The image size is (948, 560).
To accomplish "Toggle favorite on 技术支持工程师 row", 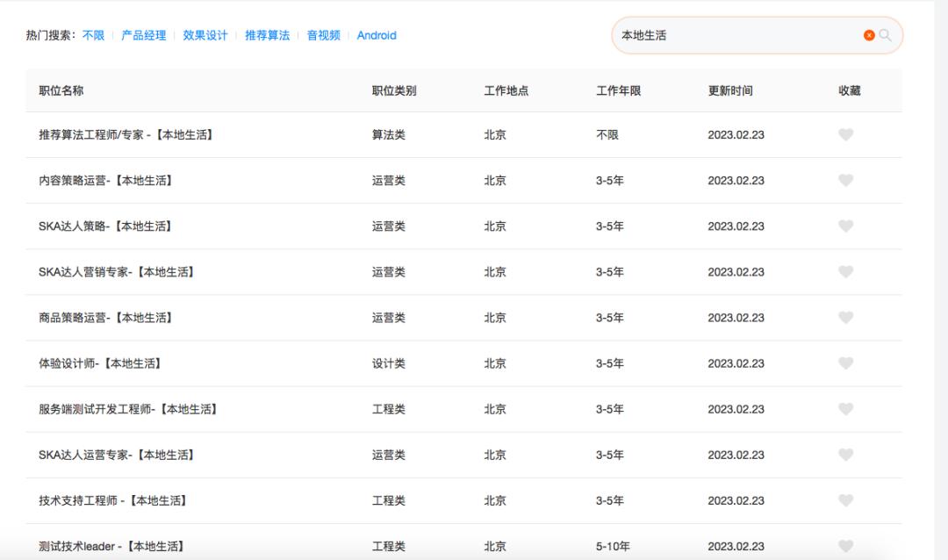I will pyautogui.click(x=846, y=499).
